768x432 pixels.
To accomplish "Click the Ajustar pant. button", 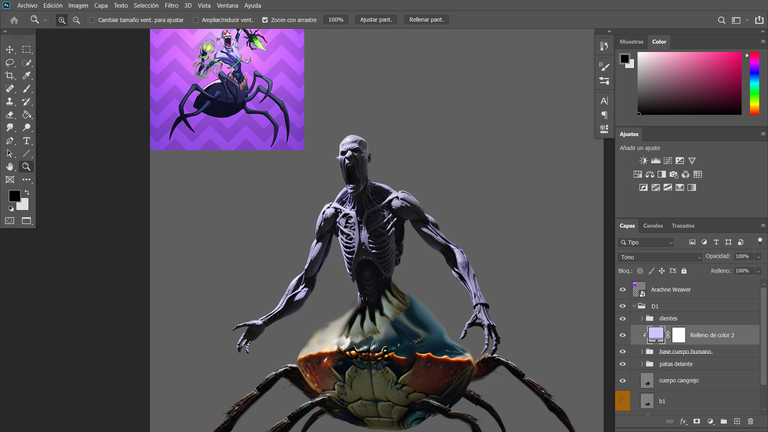I will click(376, 20).
